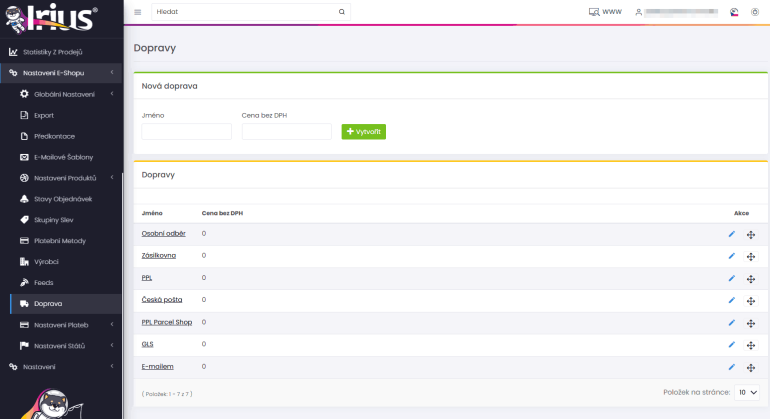This screenshot has height=419, width=770.
Task: Click move handle for Česká pošta
Action: tap(751, 301)
